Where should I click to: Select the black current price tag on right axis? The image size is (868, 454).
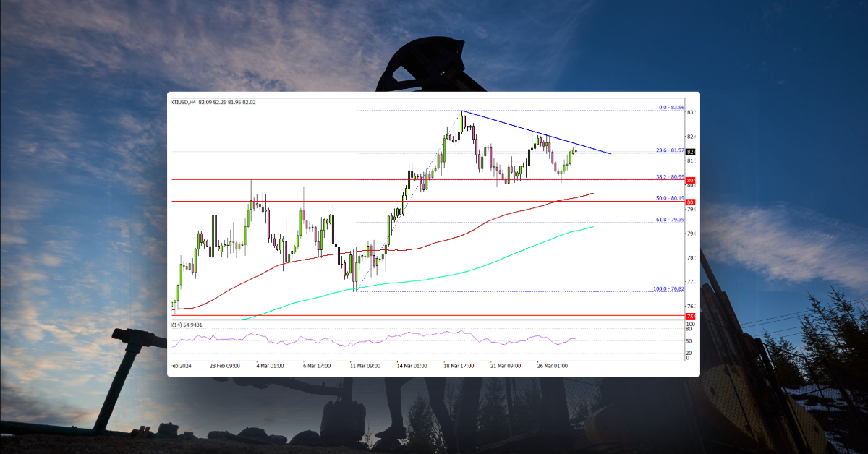[689, 152]
